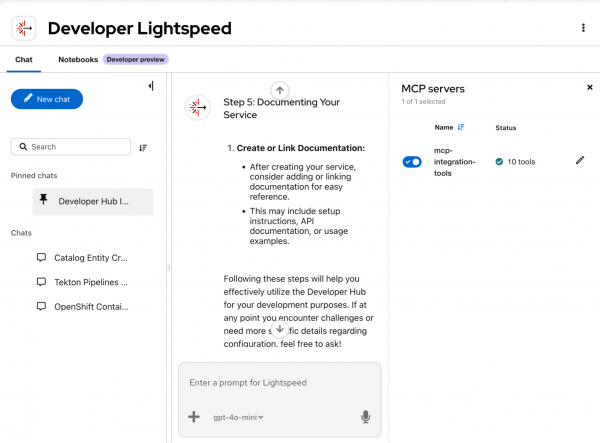Click the search magnifier icon
This screenshot has height=443, width=600.
23,147
